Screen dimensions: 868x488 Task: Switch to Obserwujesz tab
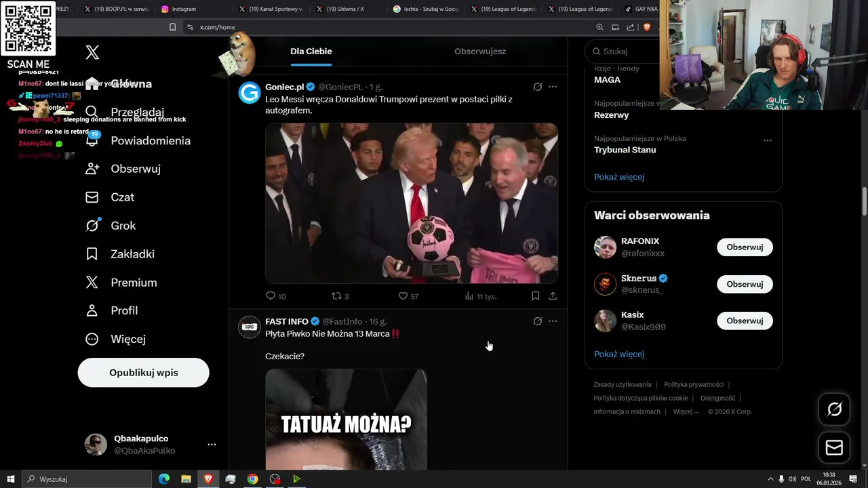click(480, 52)
